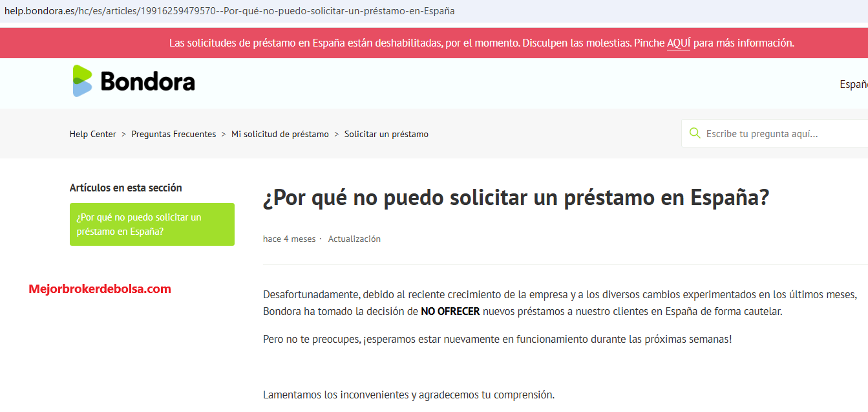Click the 'hace 4 meses' timestamp
This screenshot has width=868, height=412.
click(290, 239)
